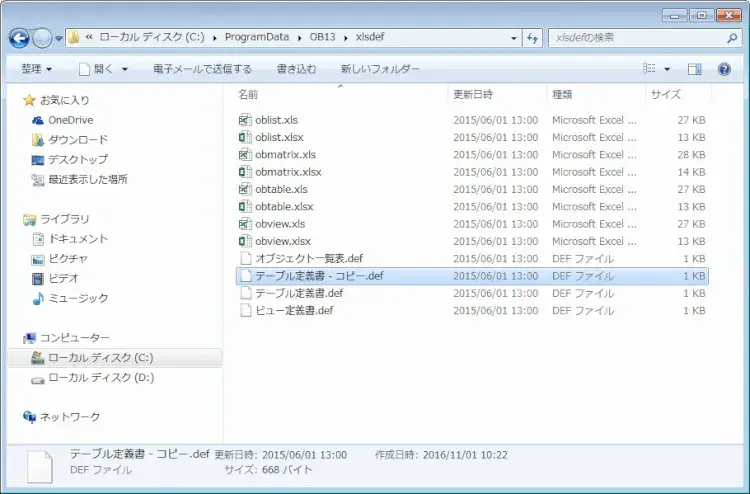Screen dimensions: 750x494
Task: Click the obtable.xlsx file icon
Action: pyautogui.click(x=245, y=207)
